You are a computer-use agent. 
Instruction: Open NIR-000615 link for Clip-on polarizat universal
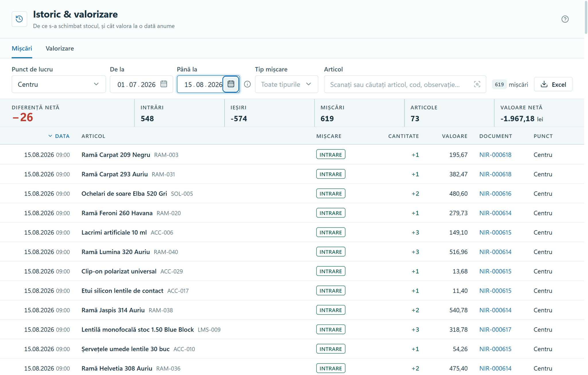point(495,271)
